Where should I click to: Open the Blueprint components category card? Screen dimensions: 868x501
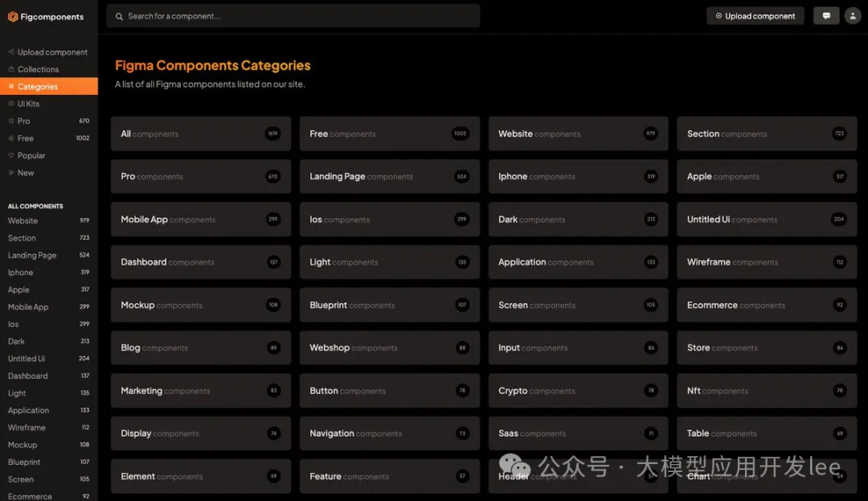pyautogui.click(x=389, y=305)
